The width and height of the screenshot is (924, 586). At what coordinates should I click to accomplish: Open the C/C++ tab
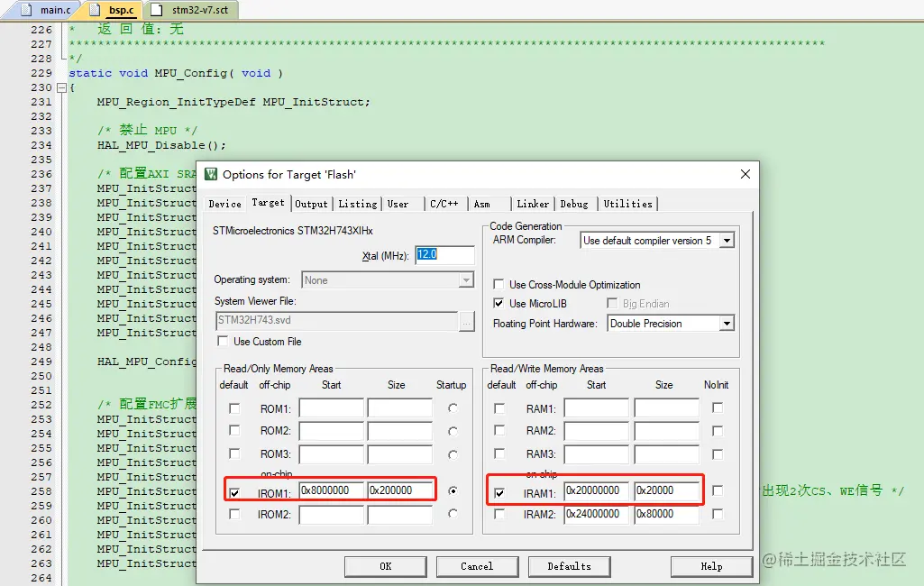tap(444, 204)
